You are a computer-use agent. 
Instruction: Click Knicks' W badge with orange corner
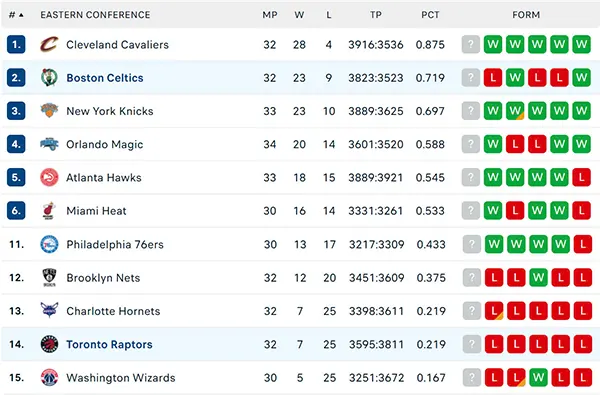tap(515, 111)
